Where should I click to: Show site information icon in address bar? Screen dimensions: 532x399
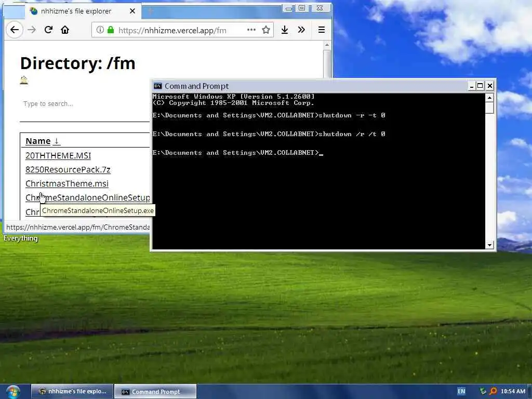[100, 30]
